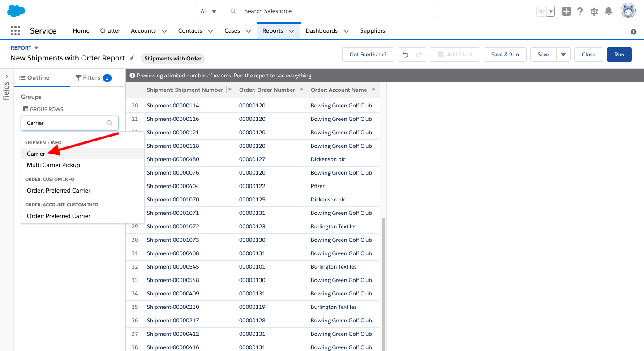
Task: Click the search magnifier in group rows field
Action: [x=110, y=123]
